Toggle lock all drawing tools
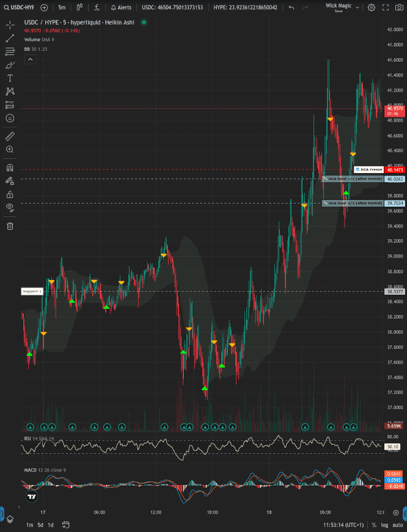Viewport: 407px width, 532px height. tap(10, 194)
